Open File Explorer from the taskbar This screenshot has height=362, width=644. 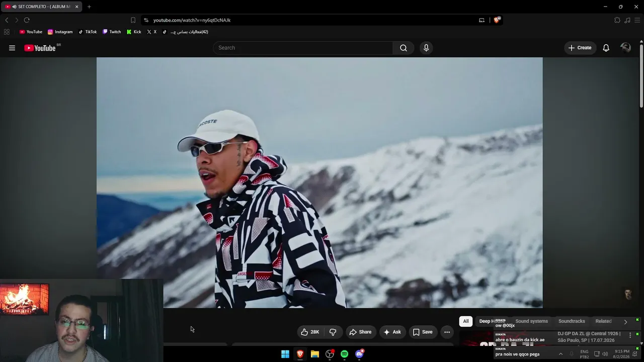314,354
